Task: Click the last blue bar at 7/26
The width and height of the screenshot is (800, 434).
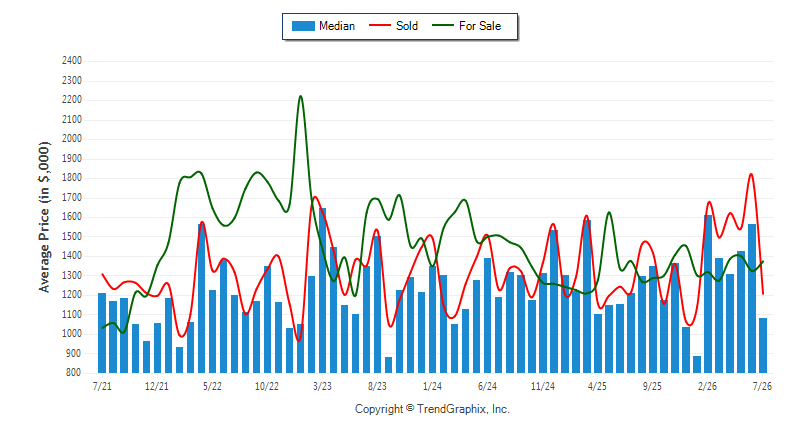Action: pos(763,345)
